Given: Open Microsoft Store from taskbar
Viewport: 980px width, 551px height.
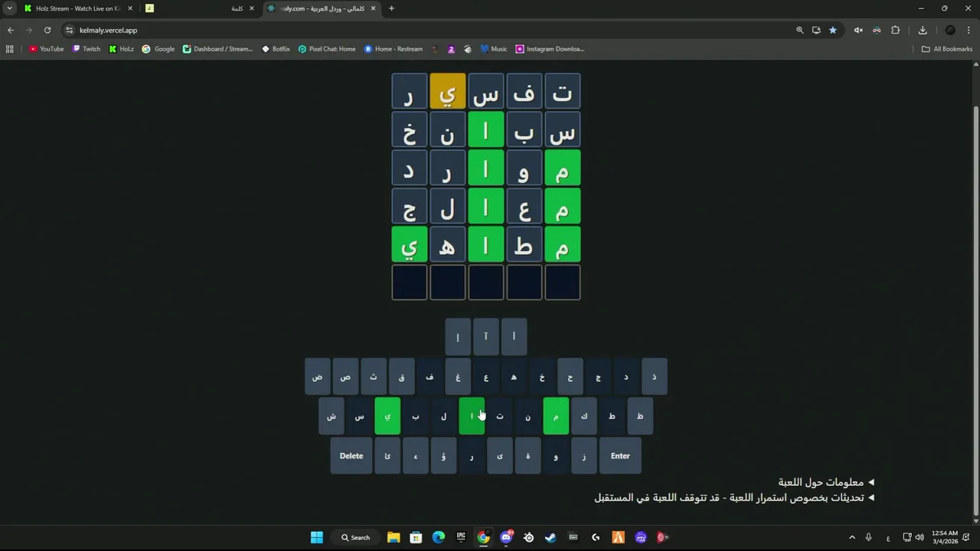Looking at the screenshot, I should (416, 537).
